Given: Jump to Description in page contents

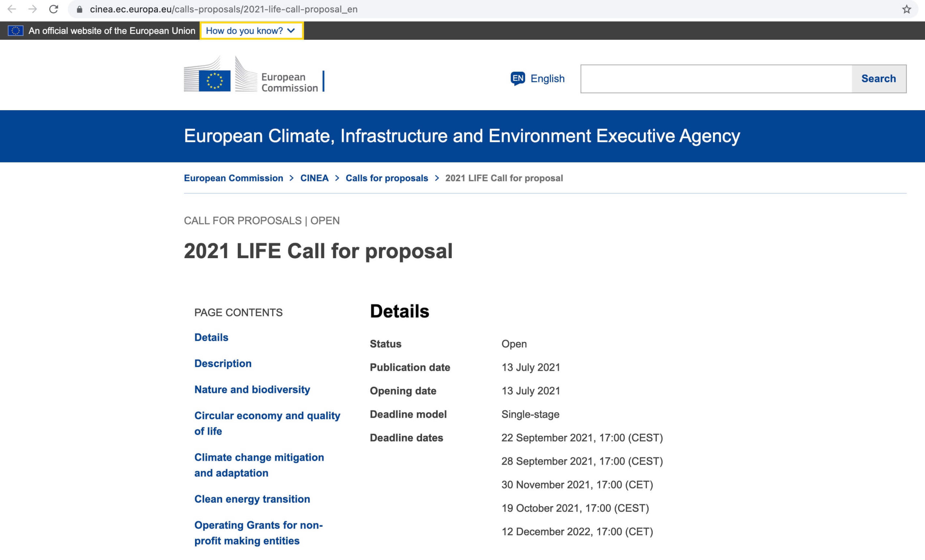Looking at the screenshot, I should pyautogui.click(x=223, y=364).
